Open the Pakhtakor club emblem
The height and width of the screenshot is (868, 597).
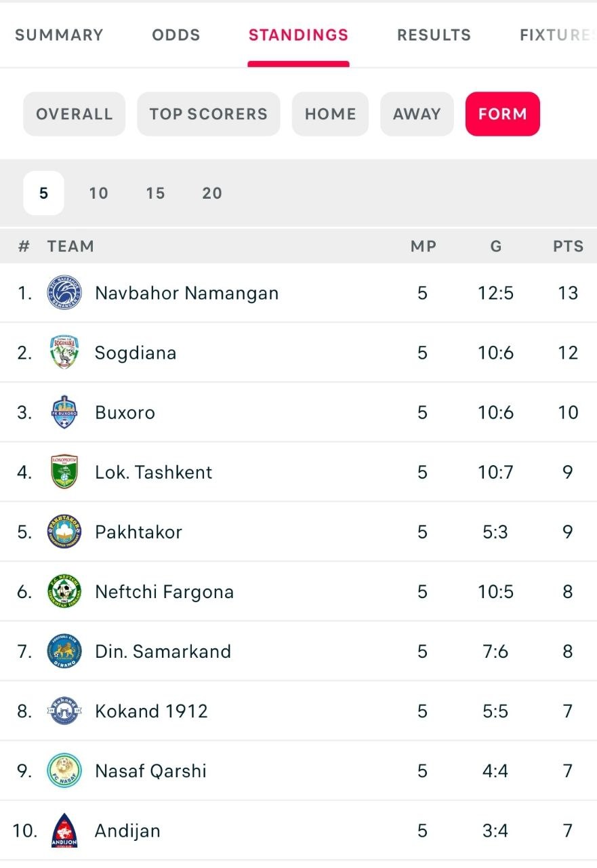[64, 532]
